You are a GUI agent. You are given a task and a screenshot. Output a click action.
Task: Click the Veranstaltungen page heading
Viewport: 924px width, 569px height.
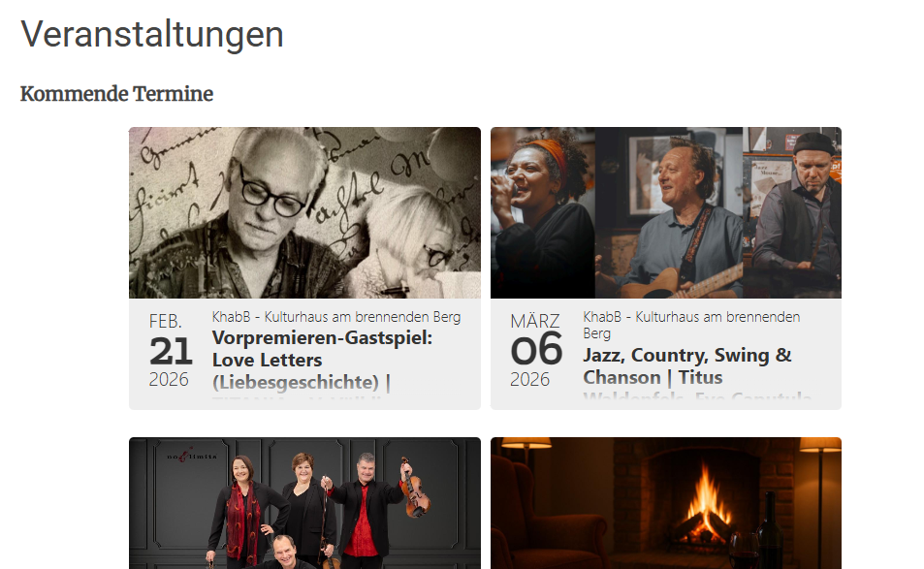(x=152, y=34)
